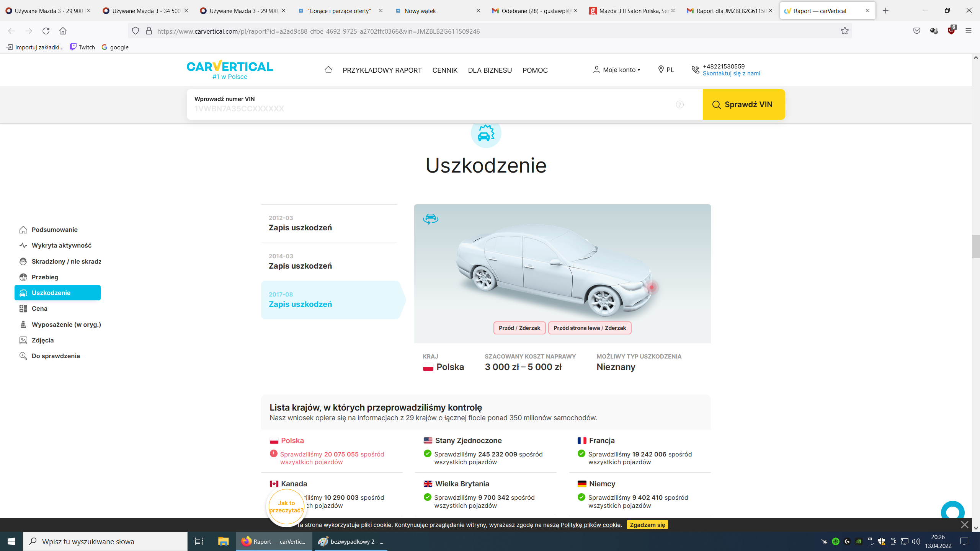The image size is (980, 551).
Task: Open CENNIK in the top menu
Action: pos(445,70)
